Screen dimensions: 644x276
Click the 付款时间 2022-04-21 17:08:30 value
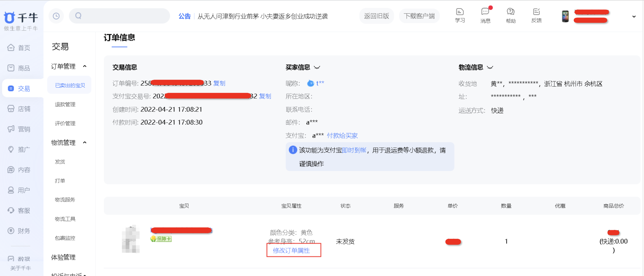coord(171,122)
